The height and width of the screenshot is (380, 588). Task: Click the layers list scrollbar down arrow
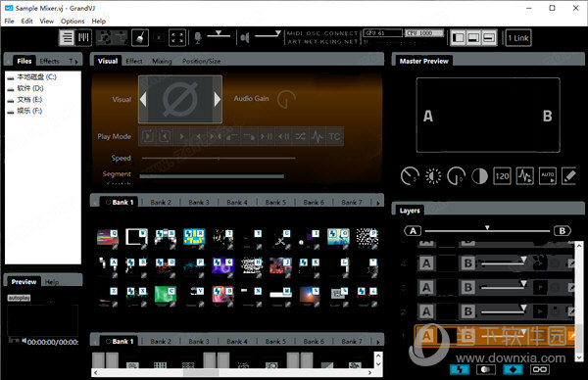[579, 357]
